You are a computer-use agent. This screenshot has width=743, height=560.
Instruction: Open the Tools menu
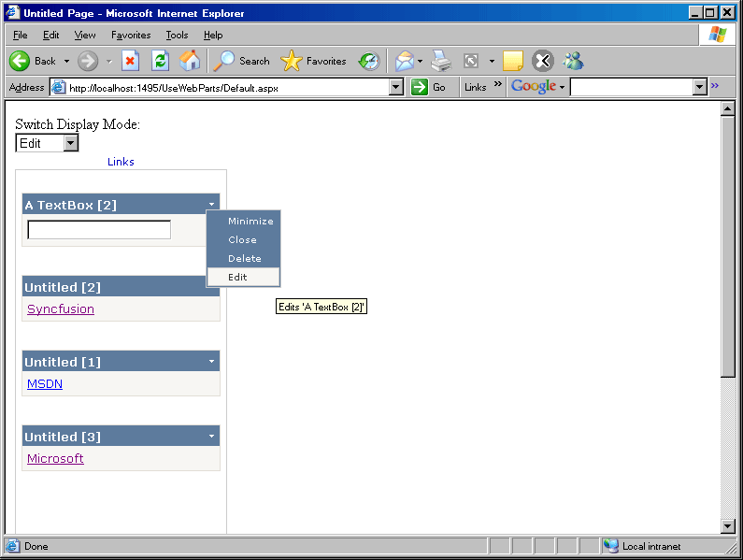(x=177, y=35)
